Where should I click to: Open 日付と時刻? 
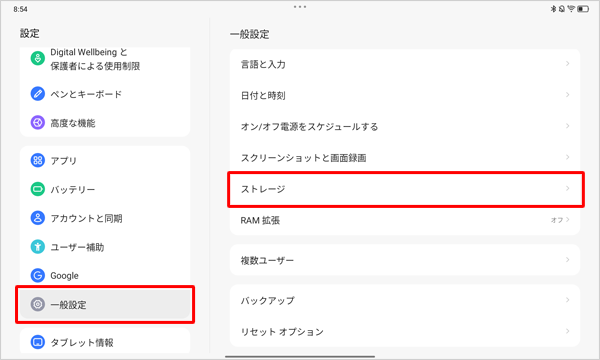point(405,95)
